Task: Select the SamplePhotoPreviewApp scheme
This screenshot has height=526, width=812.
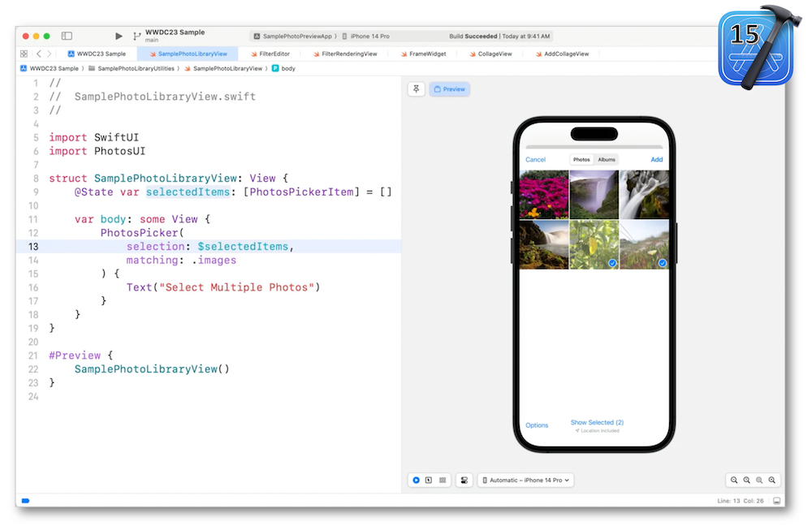Action: (x=293, y=37)
